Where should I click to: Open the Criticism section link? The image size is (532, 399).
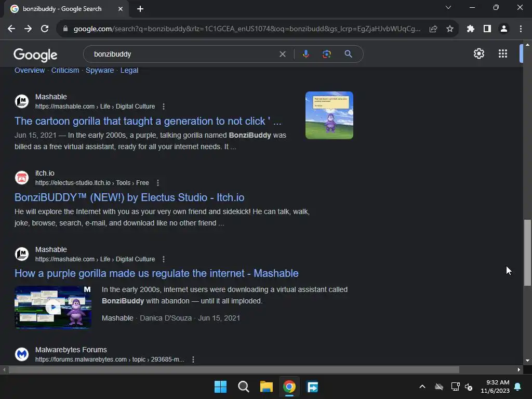coord(65,70)
